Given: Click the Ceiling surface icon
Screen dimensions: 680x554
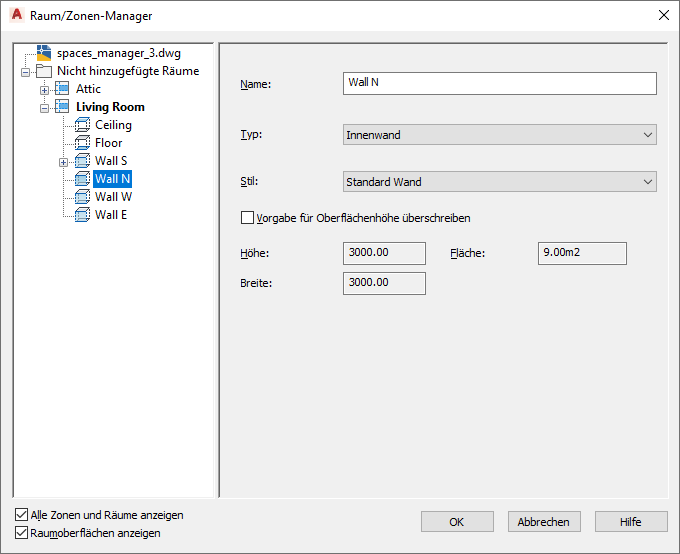Looking at the screenshot, I should (x=82, y=125).
